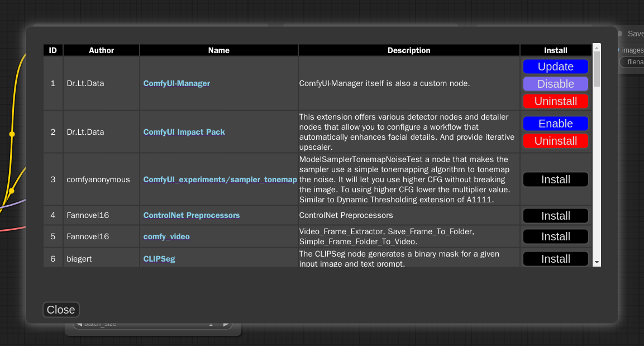The height and width of the screenshot is (346, 644).
Task: Increase batch_size with the right arrow
Action: (226, 323)
